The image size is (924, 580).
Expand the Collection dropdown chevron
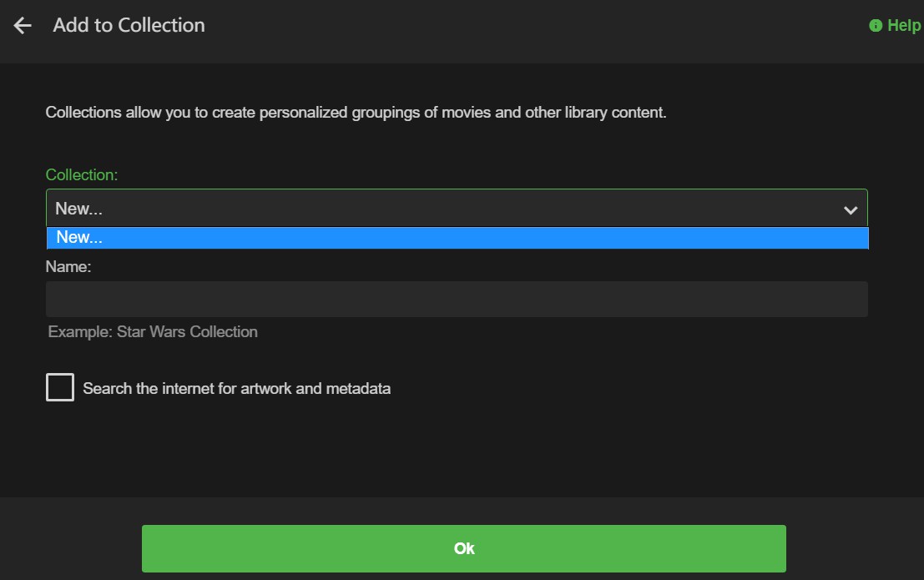pos(851,209)
